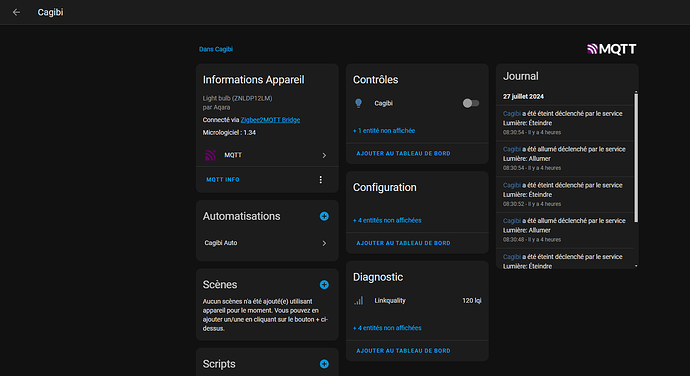Go back using the arrow icon
This screenshot has width=690, height=376.
click(16, 12)
